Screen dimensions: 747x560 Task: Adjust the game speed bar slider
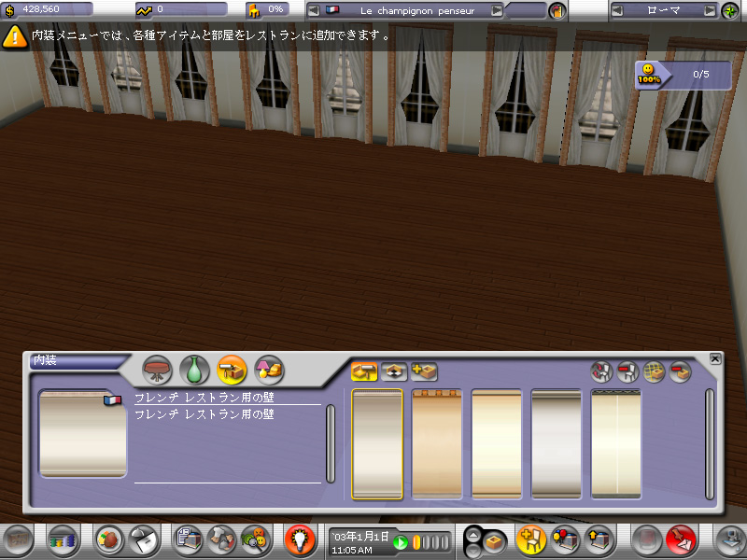(x=430, y=542)
